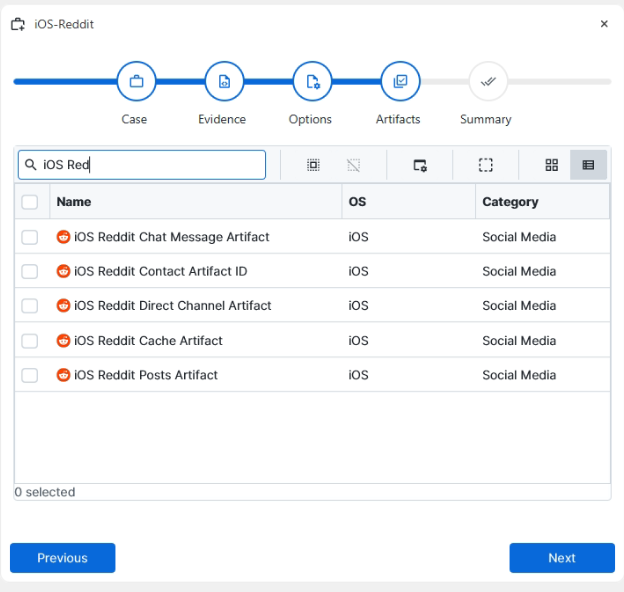
Task: Click Reddit icon of Contact Artifact ID
Action: (63, 271)
